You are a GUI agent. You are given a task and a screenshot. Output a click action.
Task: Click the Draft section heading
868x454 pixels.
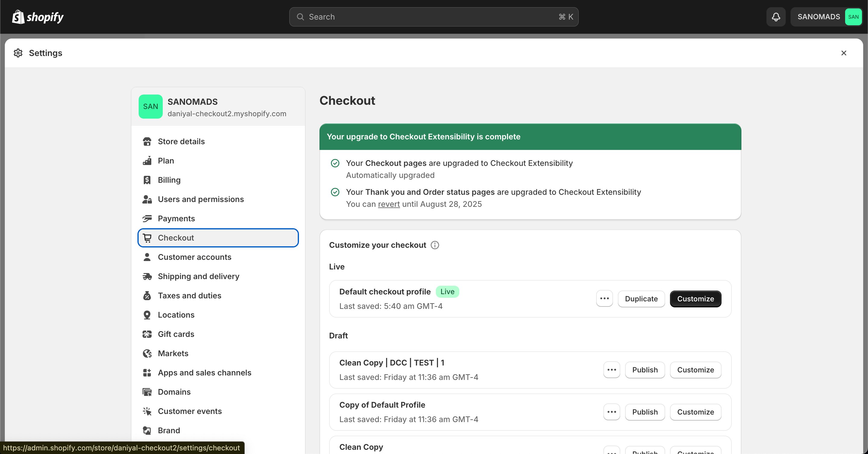(338, 336)
